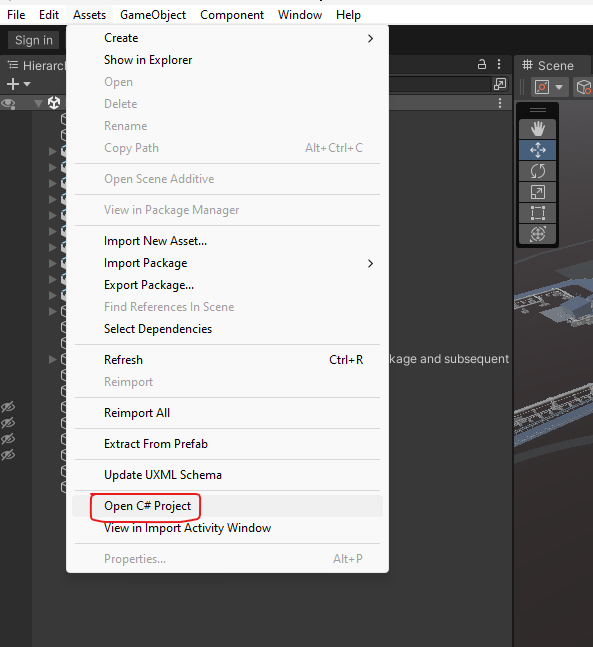593x647 pixels.
Task: Select the Scale tool
Action: [x=537, y=192]
